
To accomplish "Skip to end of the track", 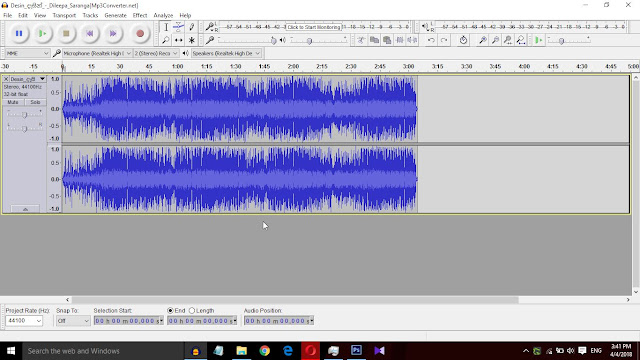I will coord(113,33).
